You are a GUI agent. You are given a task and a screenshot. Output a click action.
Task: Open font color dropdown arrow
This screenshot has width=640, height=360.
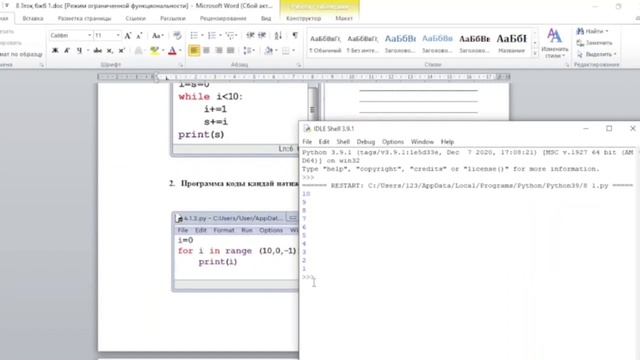(180, 51)
